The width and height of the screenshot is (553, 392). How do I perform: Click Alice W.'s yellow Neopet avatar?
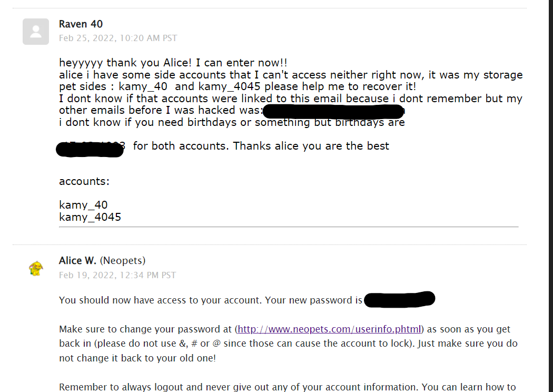36,269
